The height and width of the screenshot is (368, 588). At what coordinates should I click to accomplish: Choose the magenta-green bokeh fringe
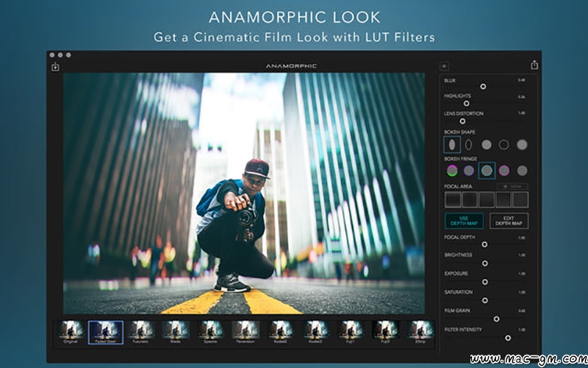click(452, 171)
